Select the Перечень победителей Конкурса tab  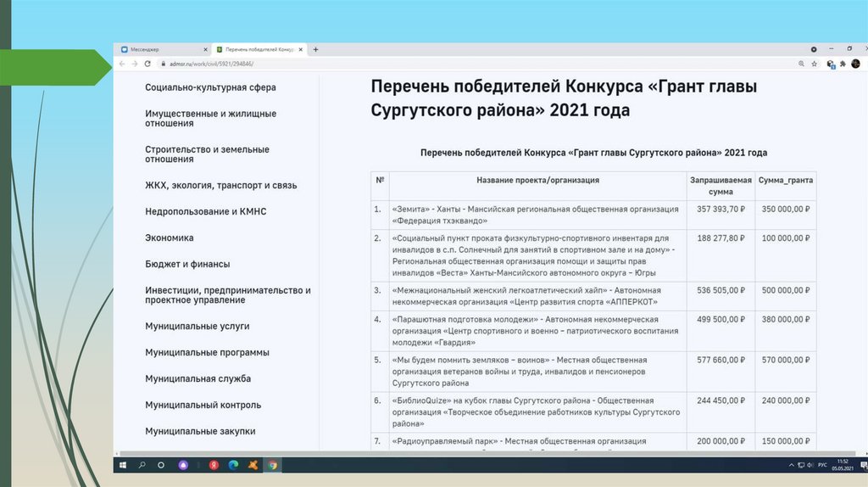(x=259, y=49)
